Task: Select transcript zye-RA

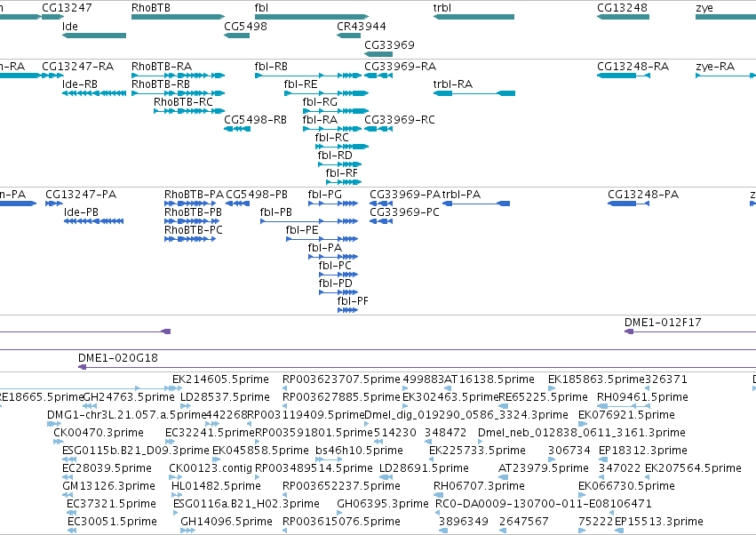Action: pos(715,67)
